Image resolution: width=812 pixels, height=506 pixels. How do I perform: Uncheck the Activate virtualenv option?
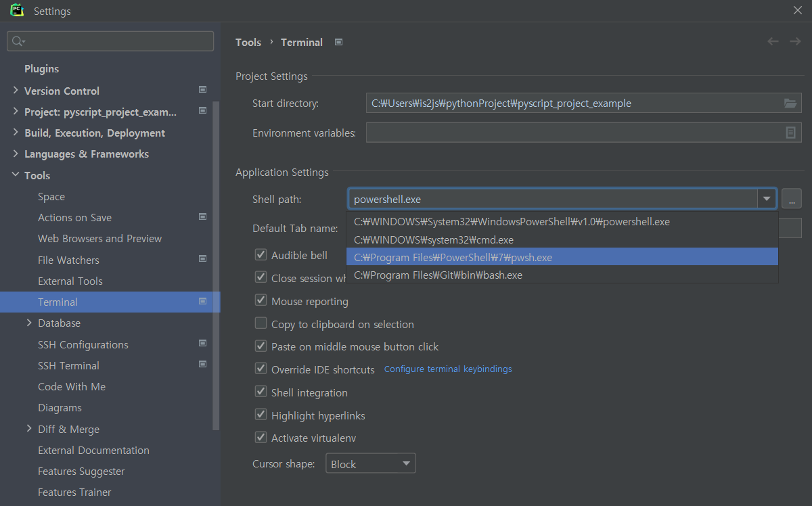click(261, 437)
